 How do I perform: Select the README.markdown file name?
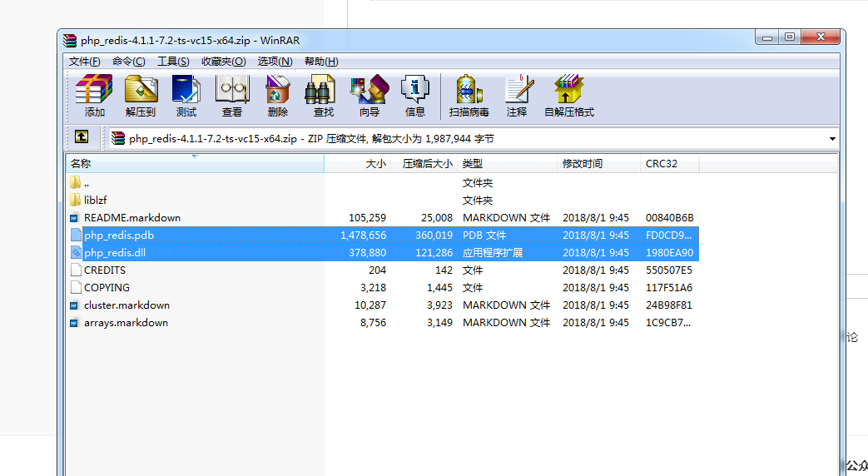tap(132, 217)
